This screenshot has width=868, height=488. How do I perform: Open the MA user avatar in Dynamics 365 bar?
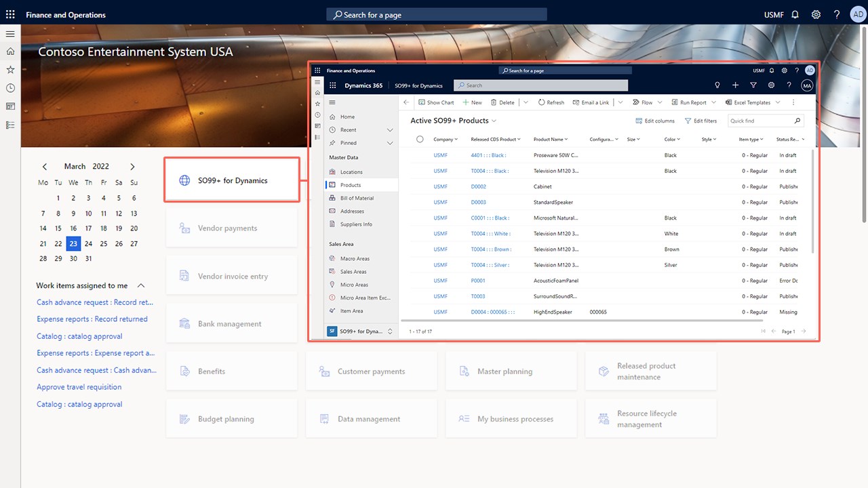[807, 85]
